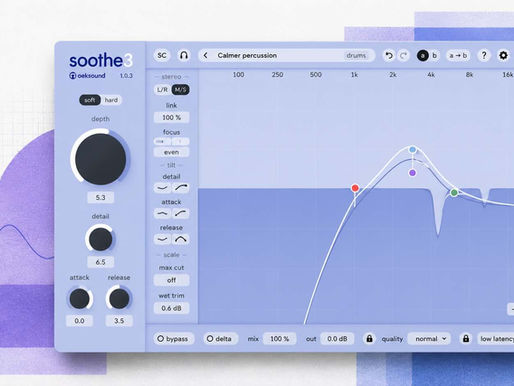This screenshot has width=514, height=386.
Task: Open the quality normal dropdown
Action: click(430, 339)
